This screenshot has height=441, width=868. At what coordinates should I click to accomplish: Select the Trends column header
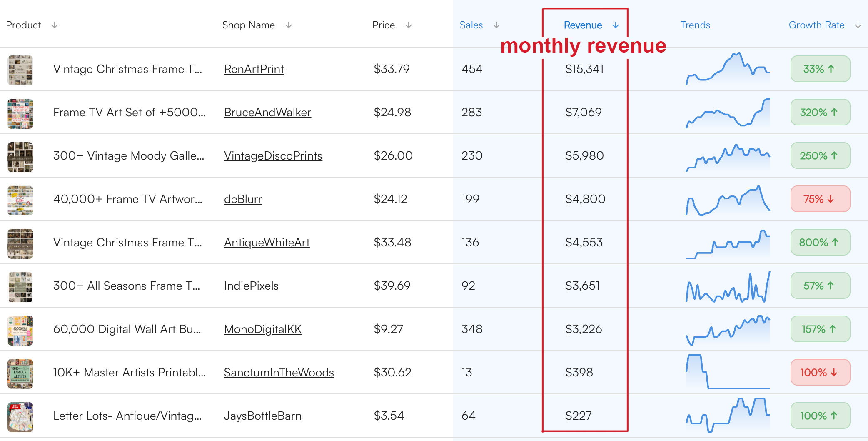coord(695,25)
